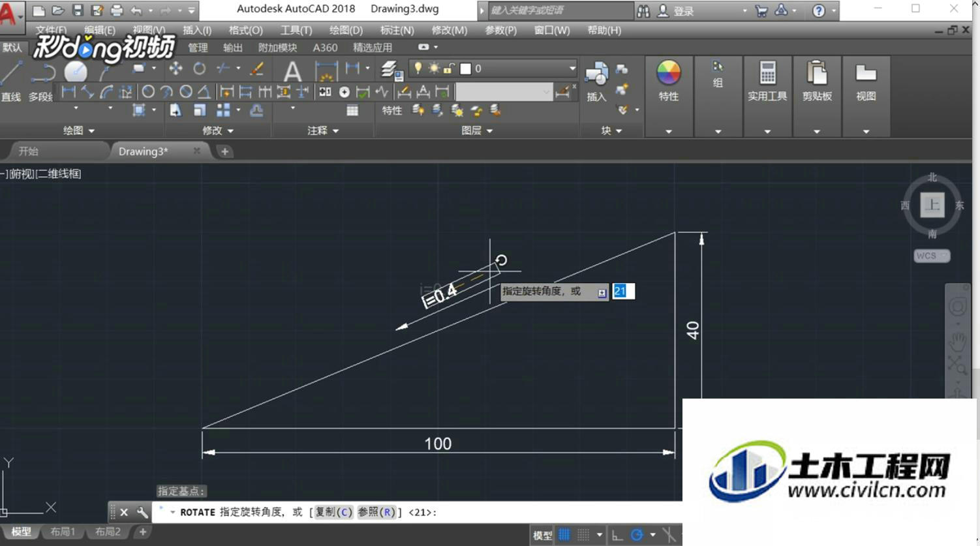The height and width of the screenshot is (546, 980).
Task: Toggle grid display in status bar
Action: [564, 535]
